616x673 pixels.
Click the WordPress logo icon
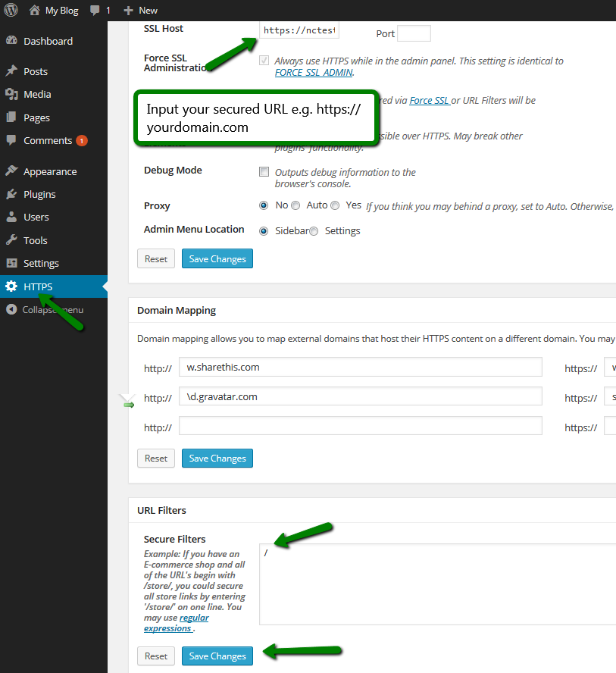click(x=11, y=10)
